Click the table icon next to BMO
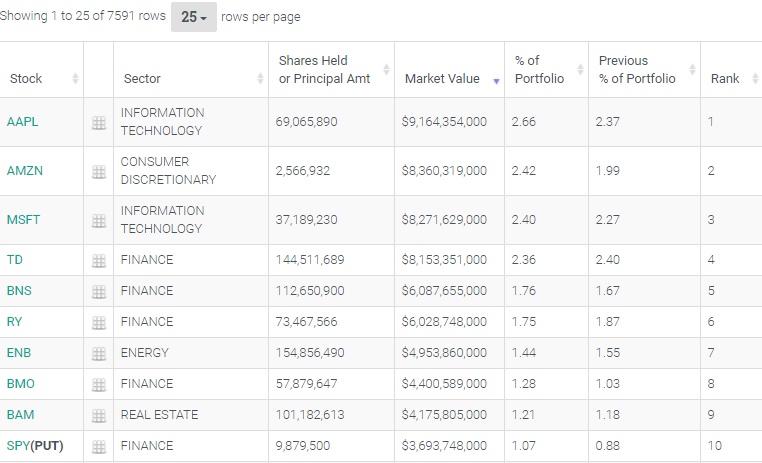This screenshot has width=762, height=463. point(98,384)
